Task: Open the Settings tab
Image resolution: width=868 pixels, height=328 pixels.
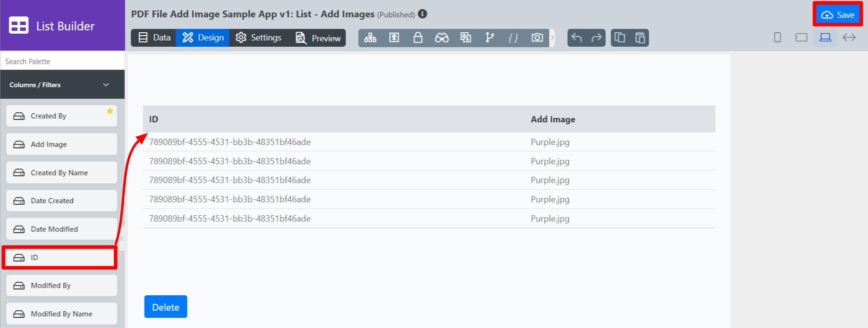Action: click(x=258, y=38)
